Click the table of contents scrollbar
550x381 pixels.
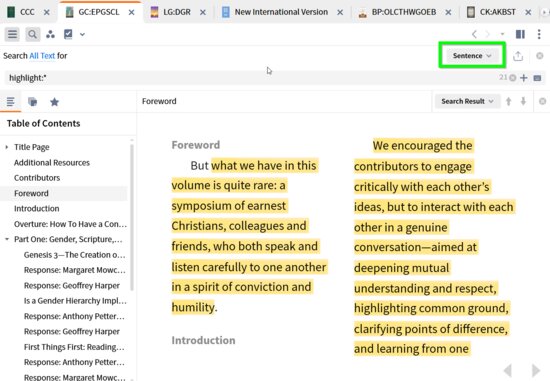[x=132, y=216]
